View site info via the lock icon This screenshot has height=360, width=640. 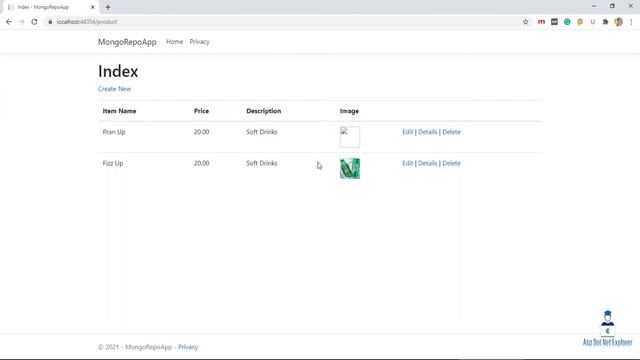[50, 22]
